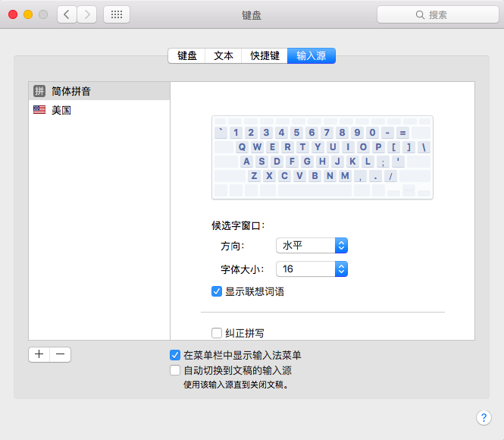Toggle the 显示联想词语 checkbox

(217, 291)
